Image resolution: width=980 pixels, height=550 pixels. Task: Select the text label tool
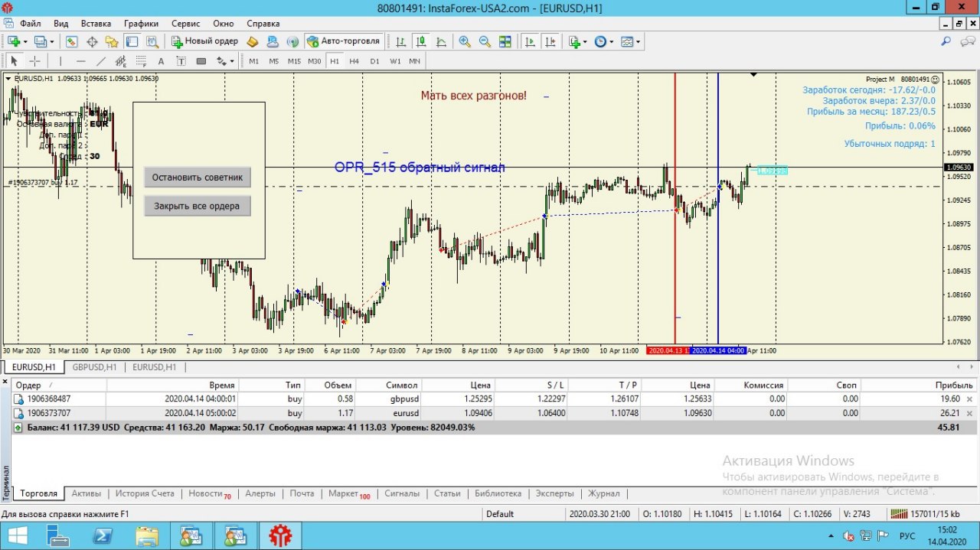coord(181,61)
